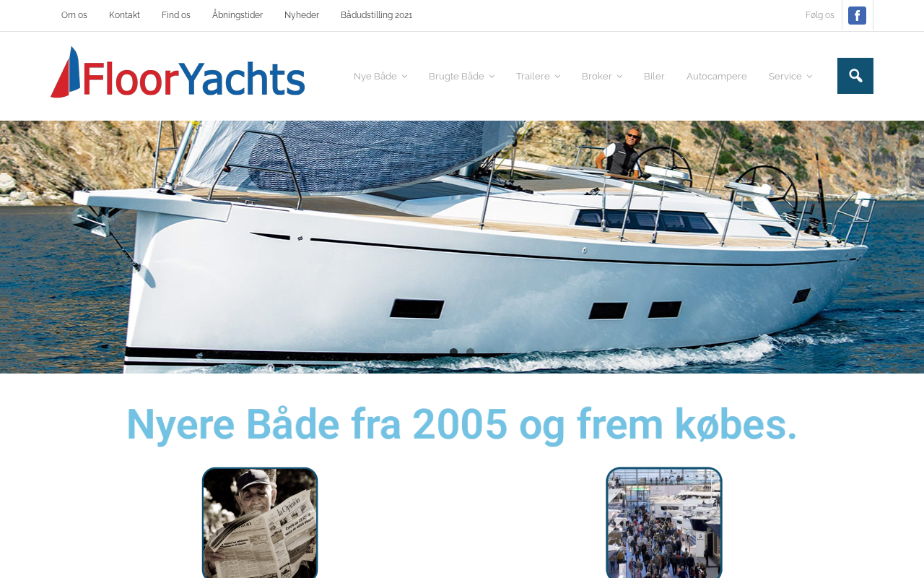View Åbningstider opening hours
Image resolution: width=924 pixels, height=578 pixels.
pos(237,15)
